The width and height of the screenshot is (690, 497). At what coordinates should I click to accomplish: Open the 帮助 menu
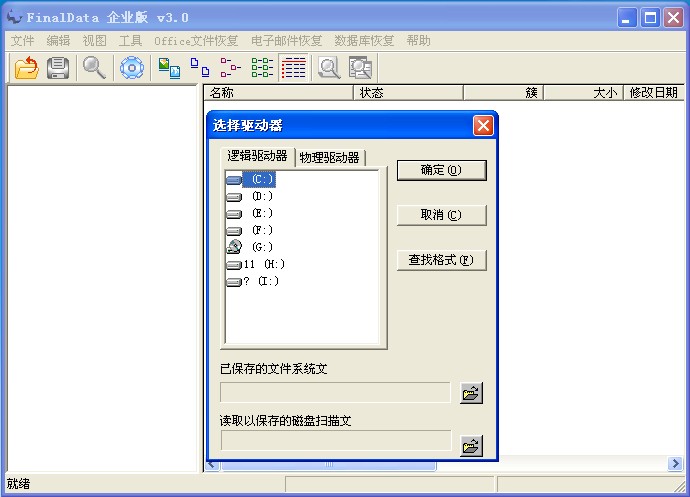click(x=418, y=41)
